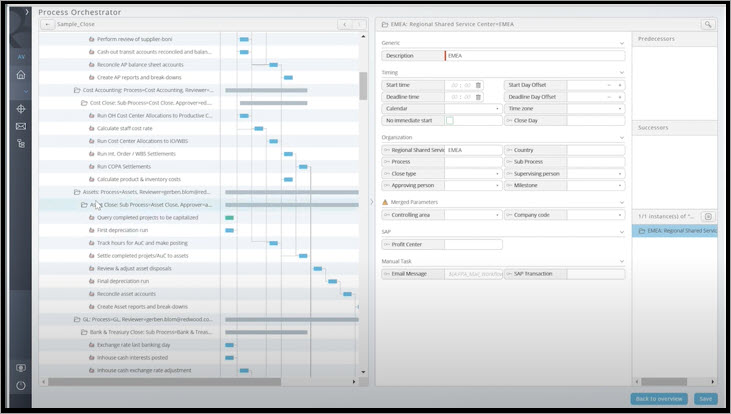The width and height of the screenshot is (731, 414).
Task: Open the AV user avatar
Action: (x=21, y=57)
